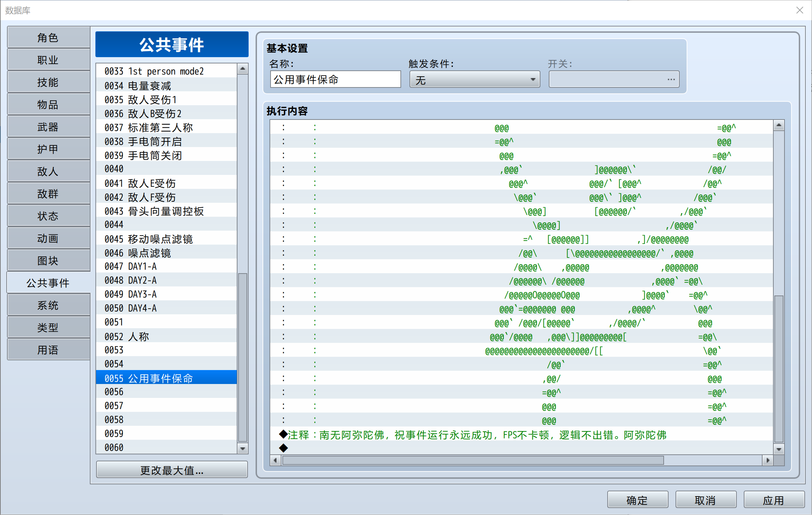Click the 确定 button
The image size is (812, 515).
click(637, 500)
